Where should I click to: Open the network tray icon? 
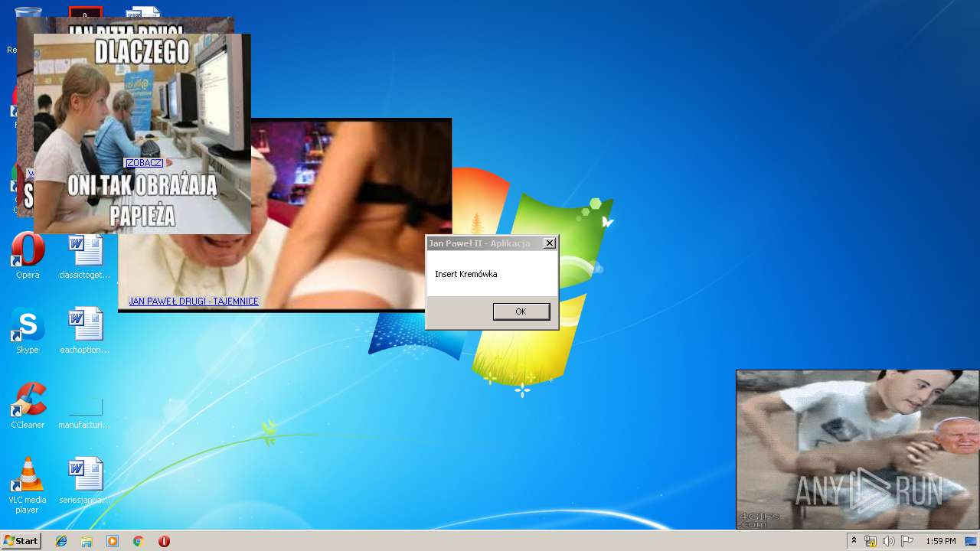point(871,541)
